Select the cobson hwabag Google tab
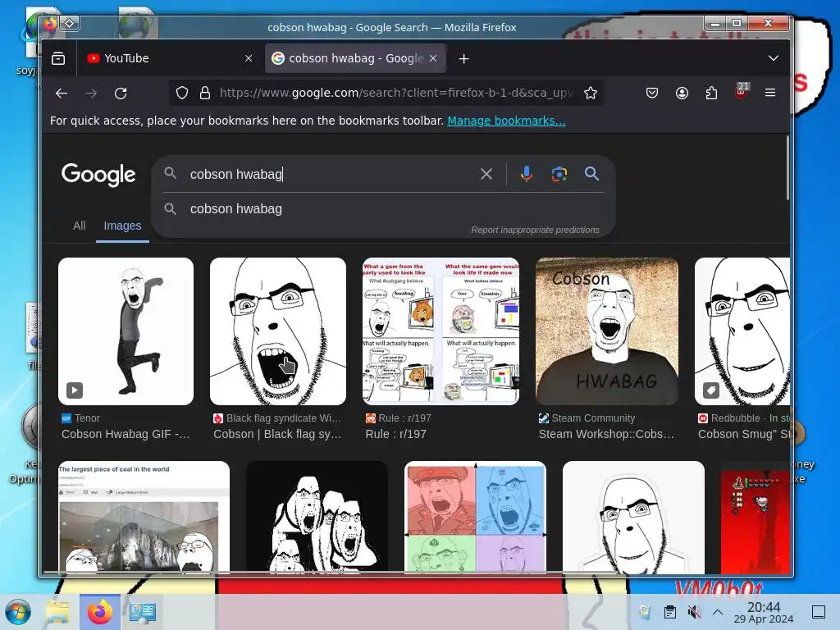The height and width of the screenshot is (630, 840). (x=356, y=58)
